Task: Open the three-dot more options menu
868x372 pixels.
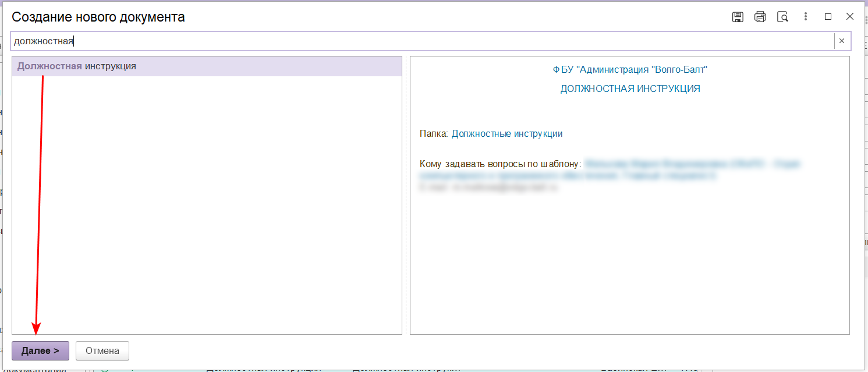Action: (x=806, y=17)
